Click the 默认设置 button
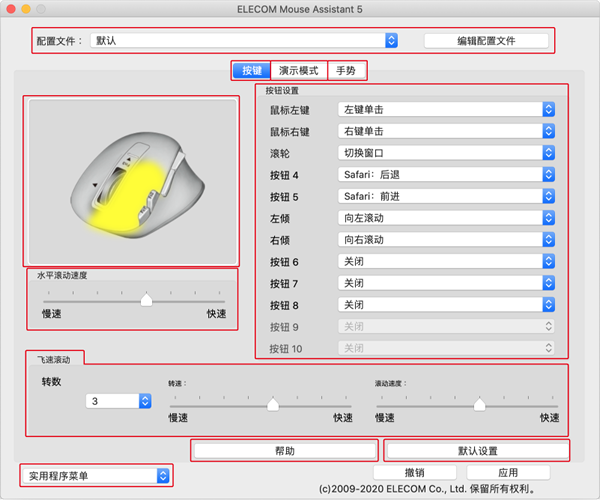 [478, 451]
